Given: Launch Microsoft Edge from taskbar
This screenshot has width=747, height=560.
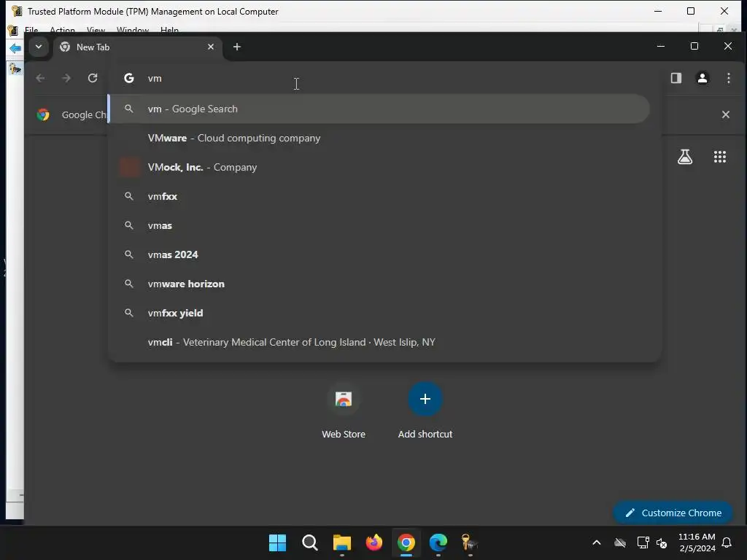Looking at the screenshot, I should coord(438,542).
